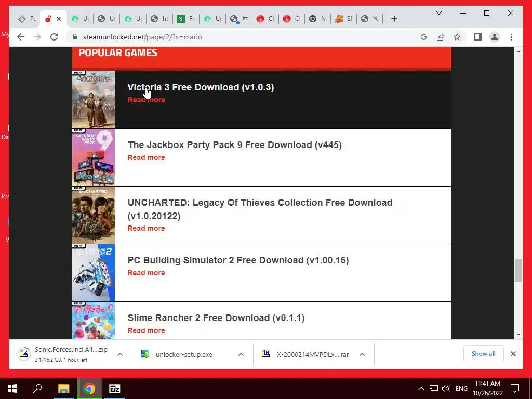Expand options for Sonic.Forces zip download
The width and height of the screenshot is (532, 399).
click(120, 354)
